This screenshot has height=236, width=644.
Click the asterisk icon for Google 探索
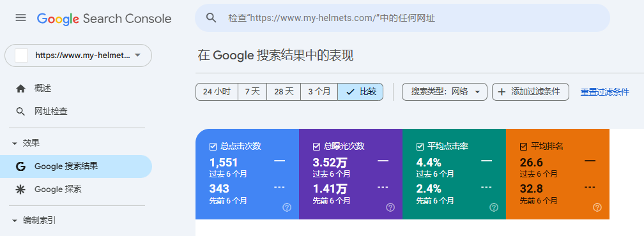point(20,189)
